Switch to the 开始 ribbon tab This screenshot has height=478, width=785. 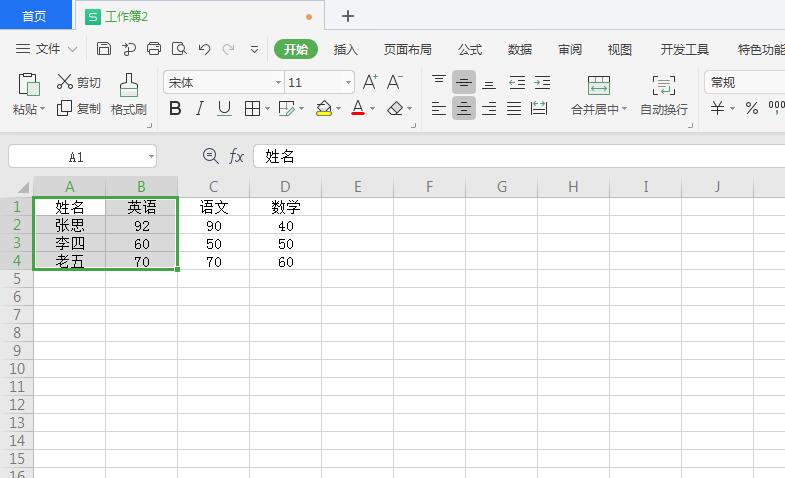click(x=296, y=49)
